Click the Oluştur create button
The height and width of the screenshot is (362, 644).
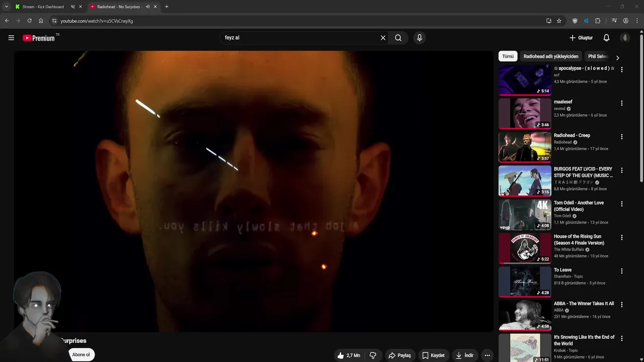pyautogui.click(x=581, y=38)
